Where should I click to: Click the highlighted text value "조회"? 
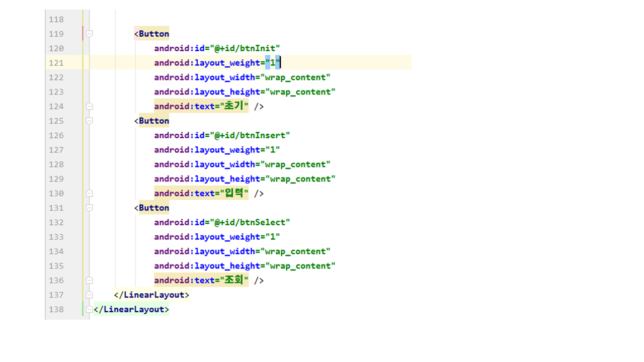tap(234, 280)
